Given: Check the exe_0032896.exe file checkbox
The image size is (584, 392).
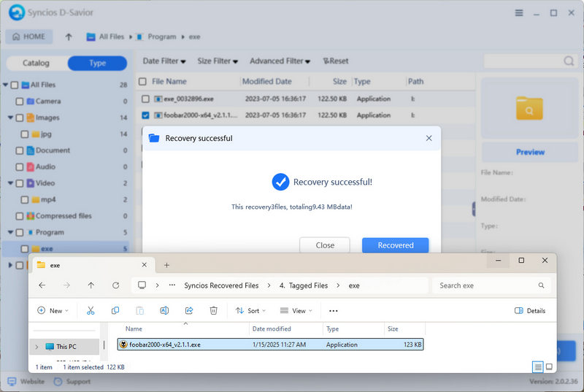Looking at the screenshot, I should click(x=145, y=99).
